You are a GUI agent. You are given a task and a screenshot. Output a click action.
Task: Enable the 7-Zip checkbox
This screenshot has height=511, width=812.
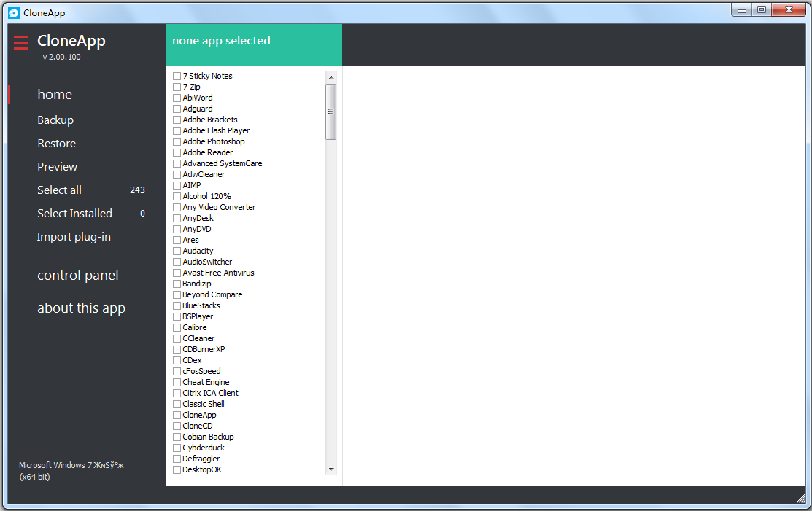(x=177, y=87)
